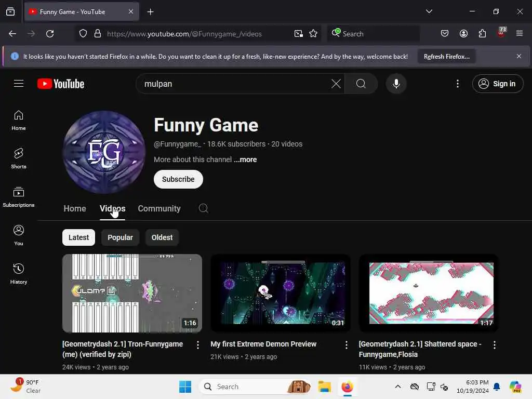Open Firefox application menu

[x=520, y=33]
